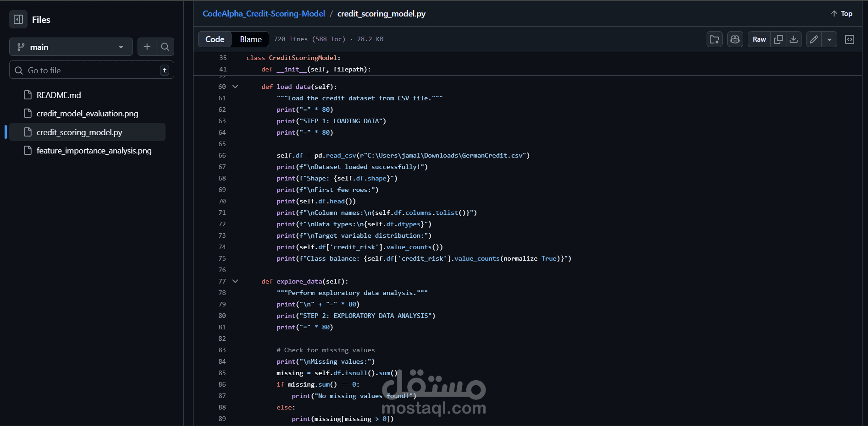Image resolution: width=868 pixels, height=426 pixels.
Task: Click the read_csv call on line 66
Action: pyautogui.click(x=341, y=155)
